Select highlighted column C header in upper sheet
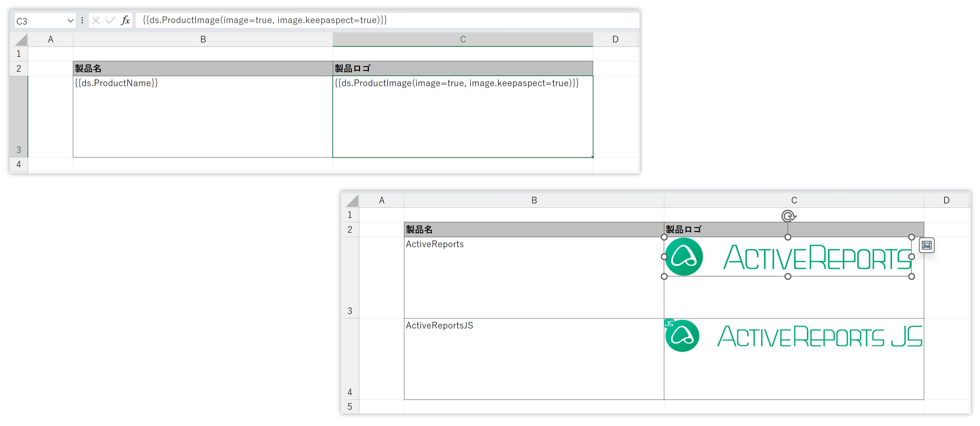Viewport: 980px width, 426px height. 463,40
